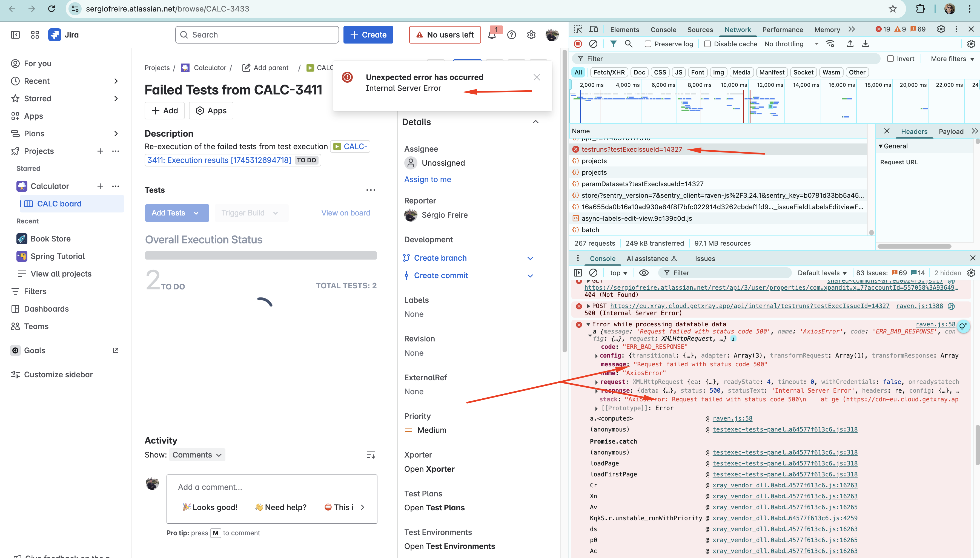Import HAR file with upload icon

[x=850, y=44]
